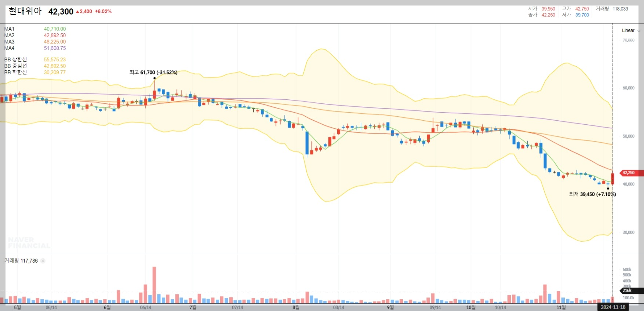644x311 pixels.
Task: Click the 30,000 price axis label
Action: (x=628, y=232)
